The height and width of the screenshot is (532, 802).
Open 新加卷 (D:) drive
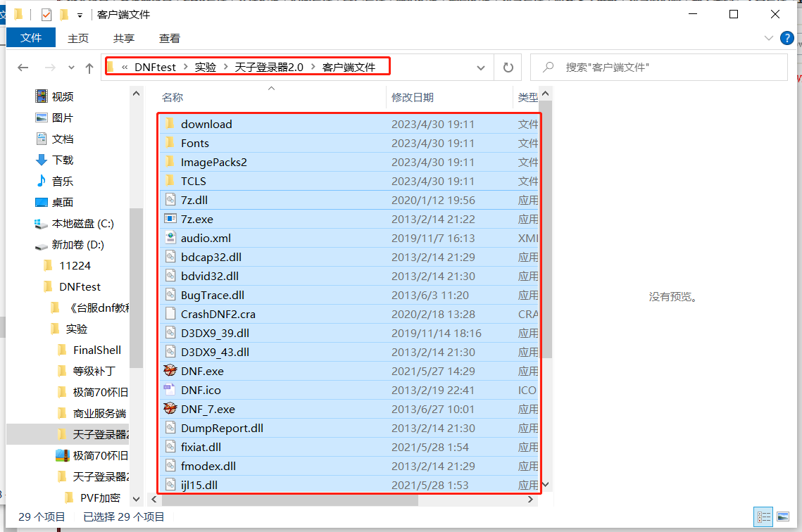(x=77, y=245)
